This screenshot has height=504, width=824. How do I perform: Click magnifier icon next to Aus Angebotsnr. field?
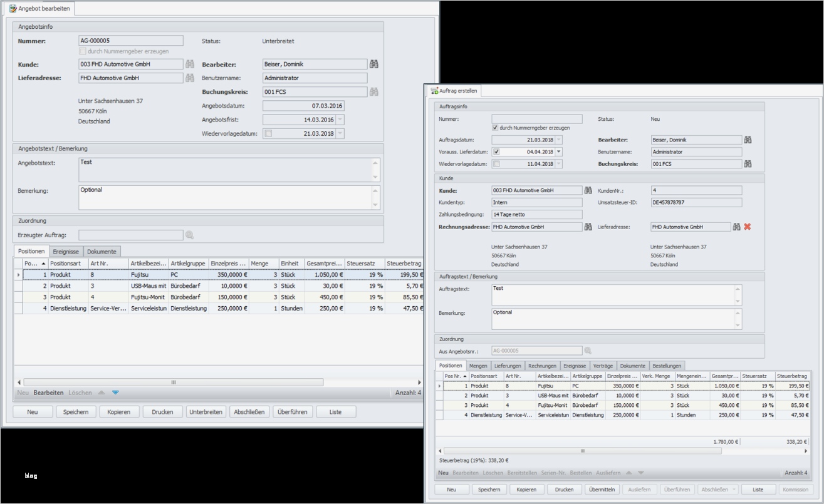coord(588,351)
